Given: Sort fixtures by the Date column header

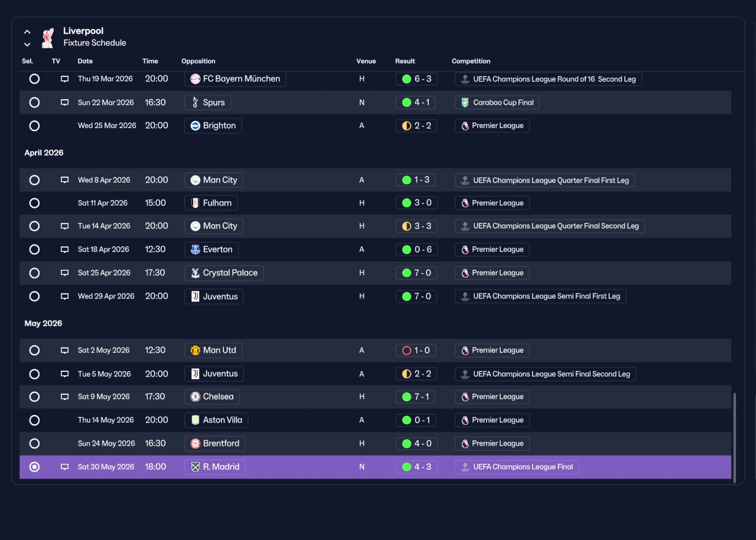Looking at the screenshot, I should [x=85, y=61].
